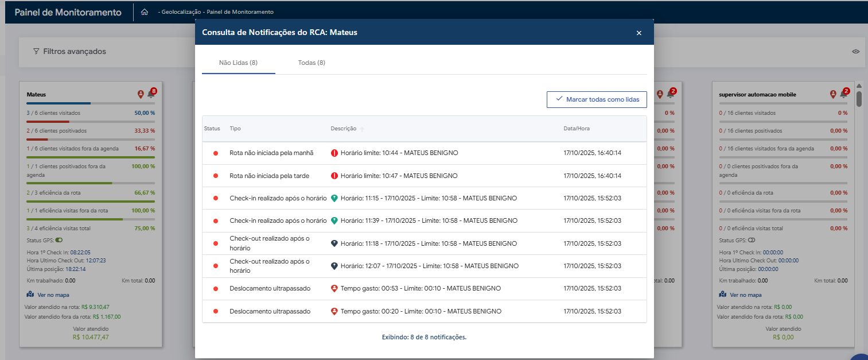Click the vertical scrollbar on the right edge
The width and height of the screenshot is (868, 360).
[x=859, y=99]
